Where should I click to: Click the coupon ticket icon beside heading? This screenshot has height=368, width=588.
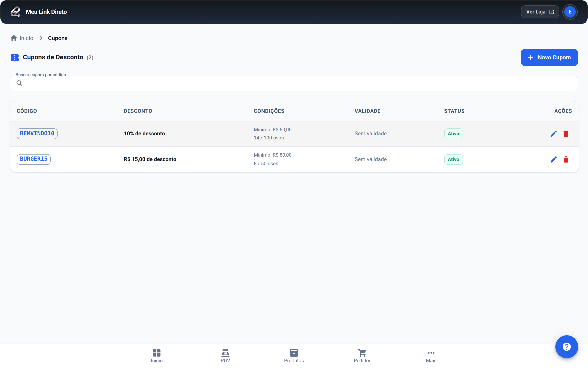point(14,57)
